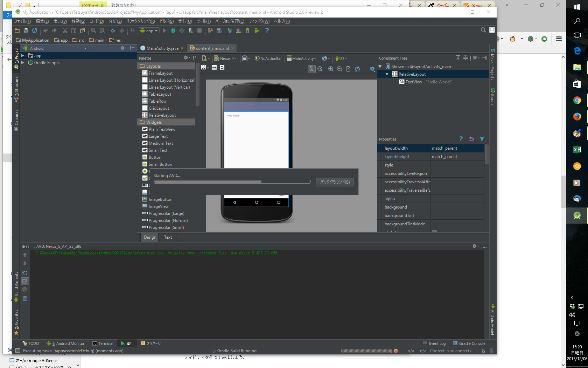This screenshot has height=368, width=588.
Task: Click the Find magnifier toolbar icon
Action: pos(93,31)
